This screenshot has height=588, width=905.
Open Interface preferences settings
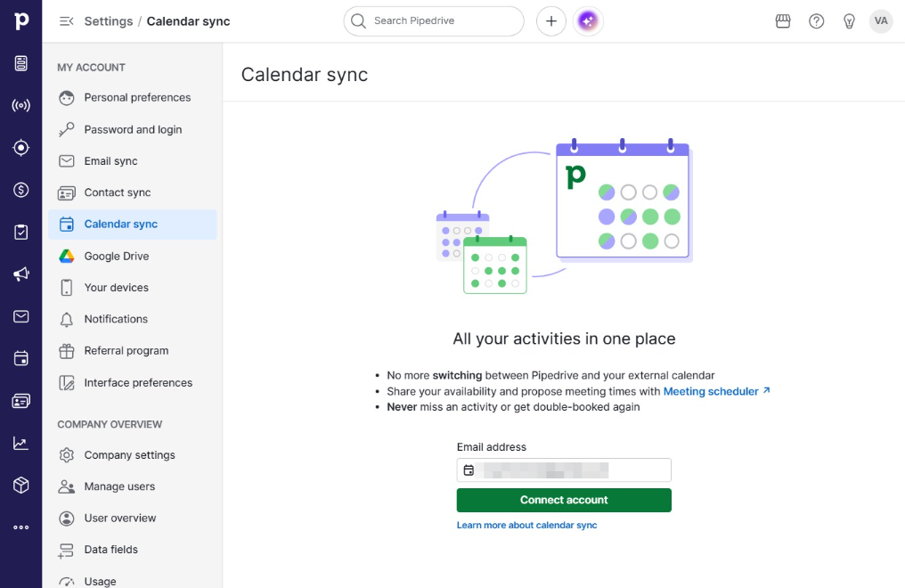(x=133, y=382)
